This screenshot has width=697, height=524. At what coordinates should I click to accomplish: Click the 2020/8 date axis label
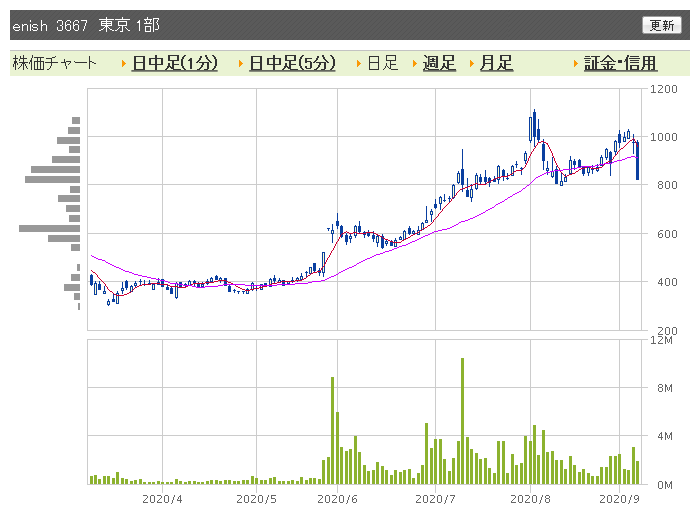point(530,499)
